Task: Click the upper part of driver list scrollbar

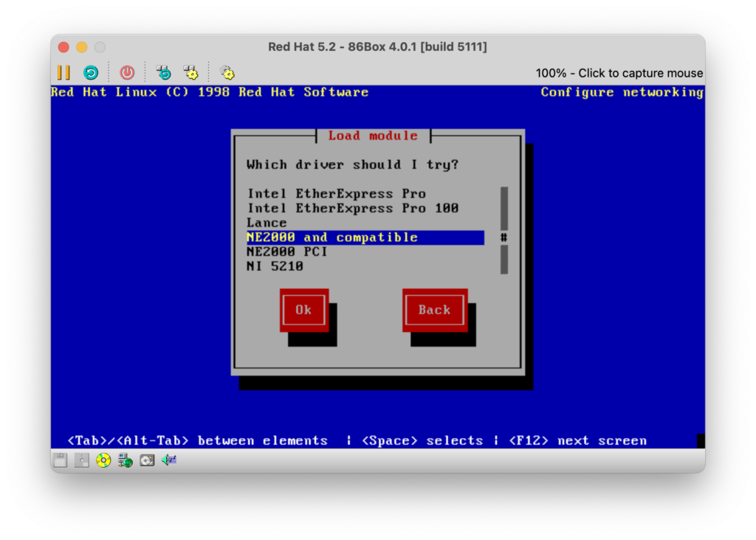Action: coord(504,208)
